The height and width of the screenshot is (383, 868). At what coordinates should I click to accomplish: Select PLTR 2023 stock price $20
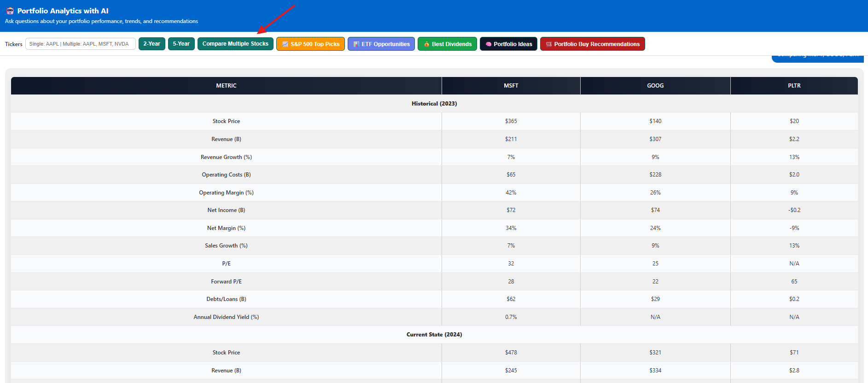(794, 121)
